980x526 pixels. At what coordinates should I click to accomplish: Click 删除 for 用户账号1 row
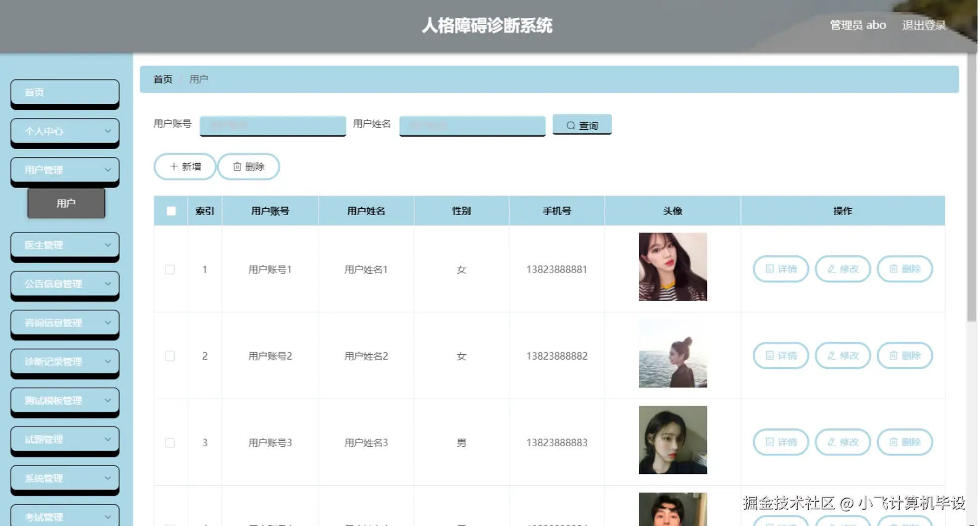pos(905,269)
